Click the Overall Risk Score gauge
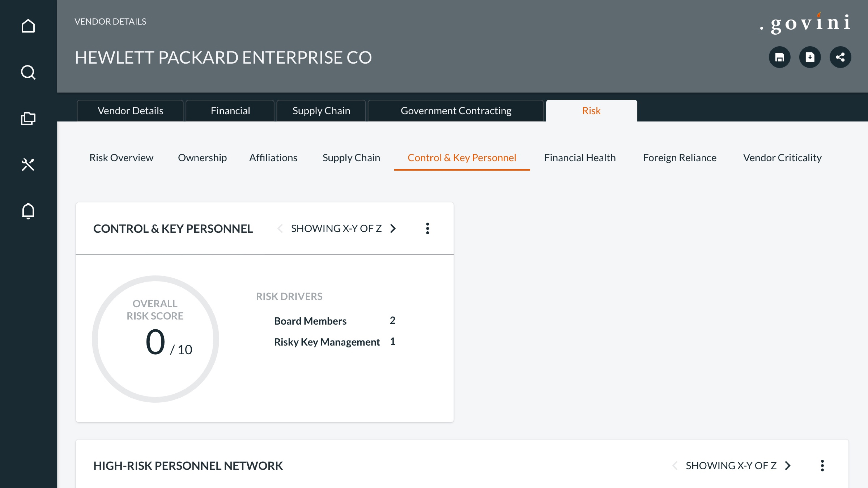Screen dimensions: 868x488 155,339
